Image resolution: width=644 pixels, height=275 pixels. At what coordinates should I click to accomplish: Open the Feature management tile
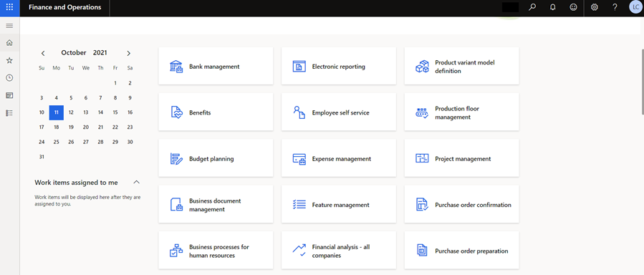coord(339,204)
